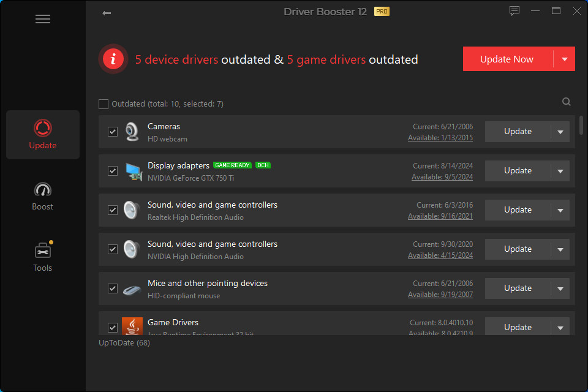This screenshot has height=392, width=588.
Task: Click the red info icon near outdated summary
Action: 113,59
